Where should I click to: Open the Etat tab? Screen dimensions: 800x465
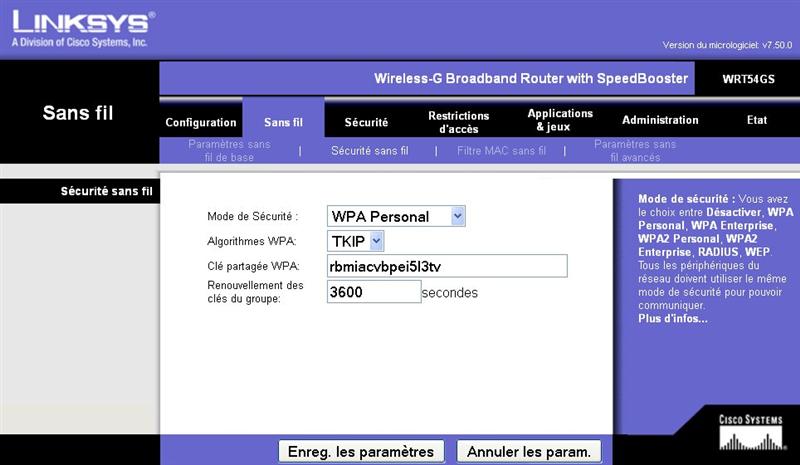(757, 120)
